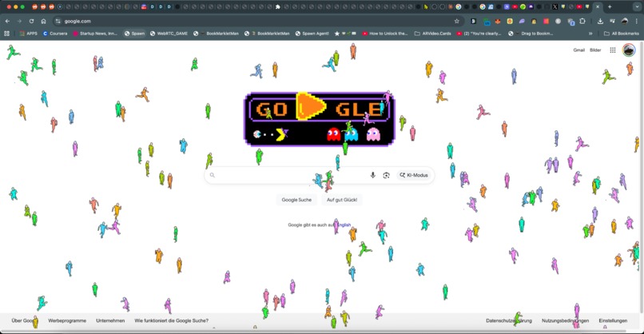Open the APPS bookmark

[x=28, y=34]
